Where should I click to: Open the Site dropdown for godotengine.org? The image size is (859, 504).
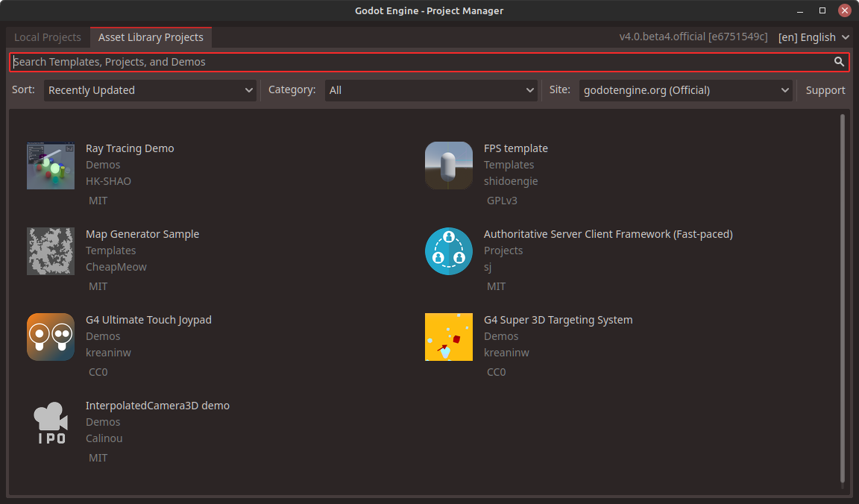685,89
